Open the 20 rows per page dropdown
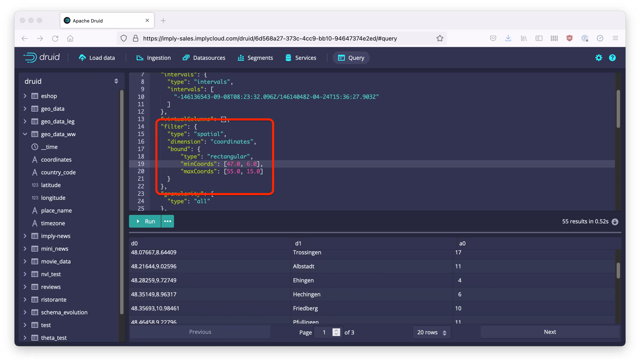 (x=431, y=332)
